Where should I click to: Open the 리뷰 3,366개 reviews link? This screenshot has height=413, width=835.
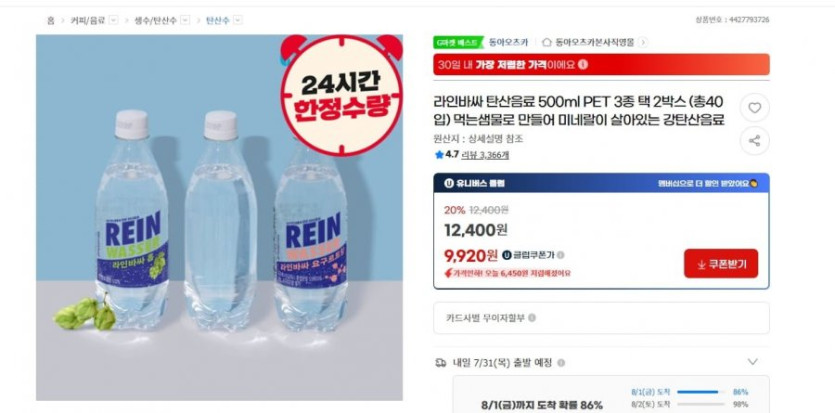[487, 155]
